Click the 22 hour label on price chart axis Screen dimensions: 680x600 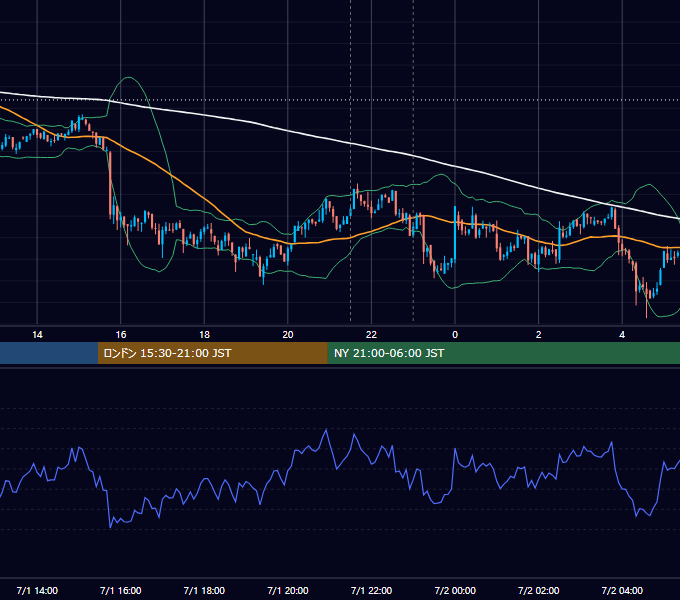tap(371, 335)
